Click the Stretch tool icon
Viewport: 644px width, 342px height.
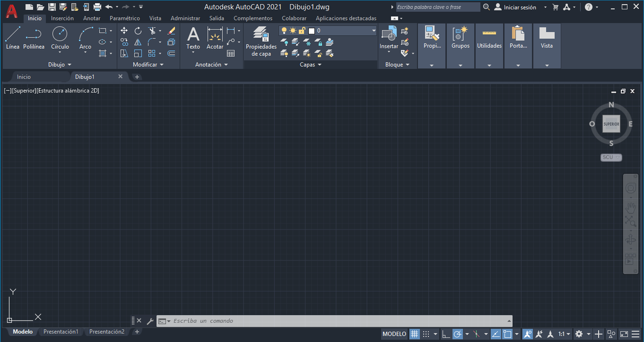click(x=124, y=53)
